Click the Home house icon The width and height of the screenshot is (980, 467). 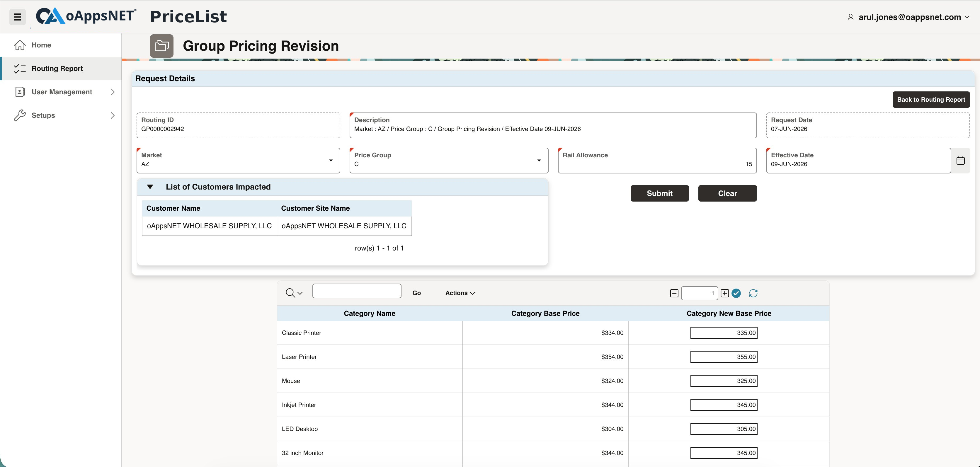(x=20, y=45)
